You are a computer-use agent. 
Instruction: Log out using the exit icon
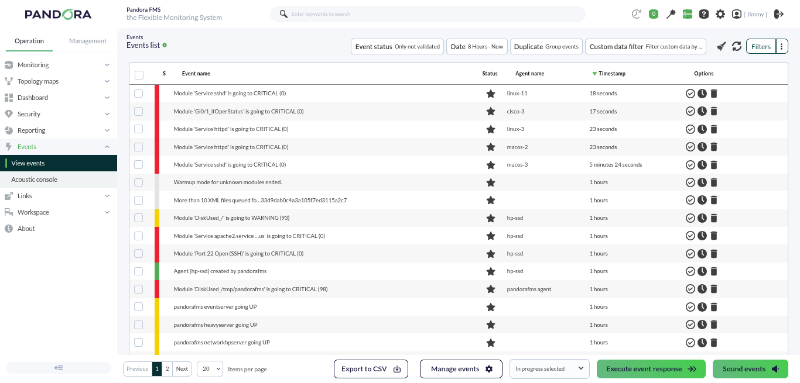point(779,14)
